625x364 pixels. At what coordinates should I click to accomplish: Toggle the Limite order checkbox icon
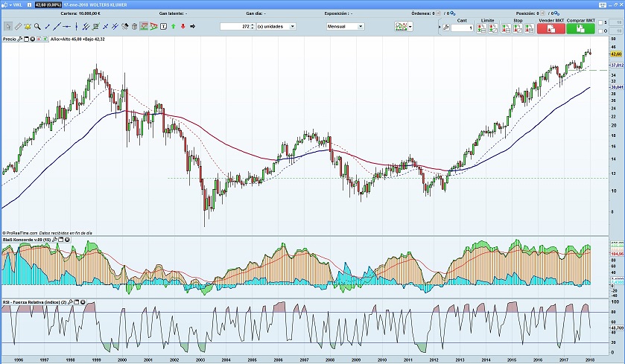click(x=482, y=28)
